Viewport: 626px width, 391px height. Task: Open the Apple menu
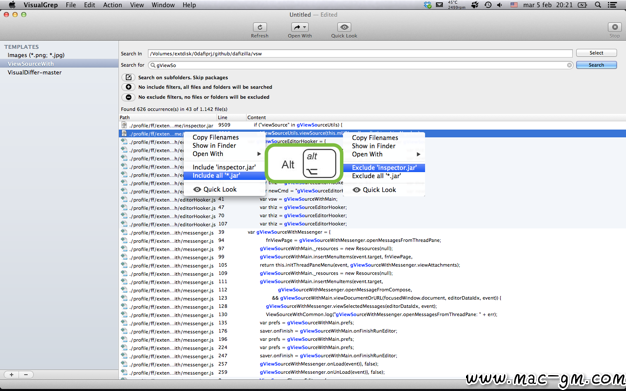(12, 5)
